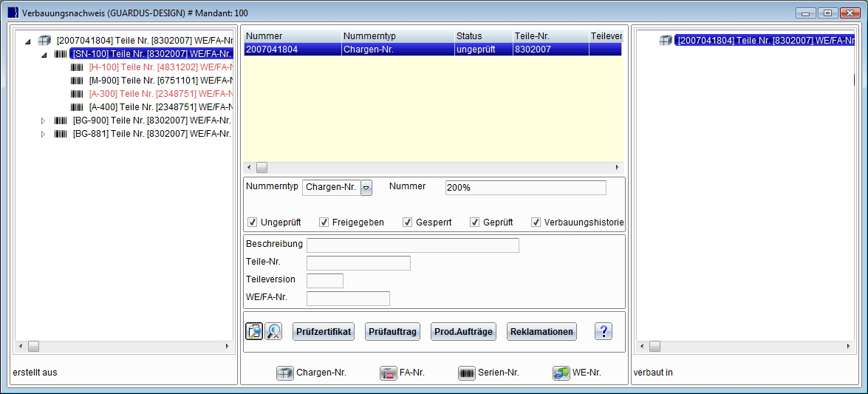Viewport: 868px width, 394px height.
Task: Uncheck the Ungeprüft checkbox
Action: click(252, 223)
